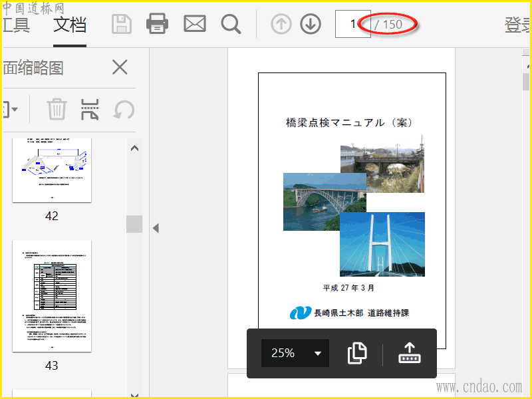Click the page display copy icon

point(357,353)
